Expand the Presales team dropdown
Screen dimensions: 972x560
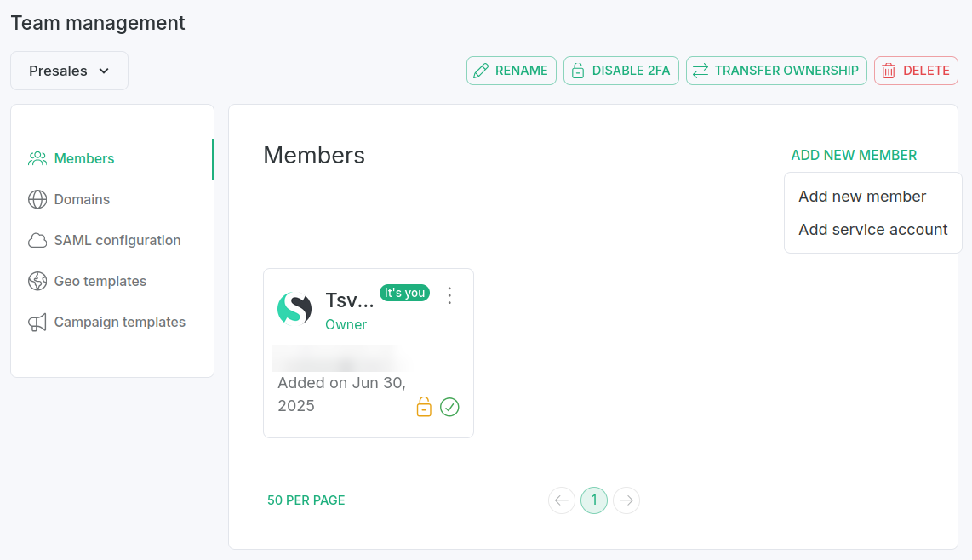pyautogui.click(x=69, y=71)
